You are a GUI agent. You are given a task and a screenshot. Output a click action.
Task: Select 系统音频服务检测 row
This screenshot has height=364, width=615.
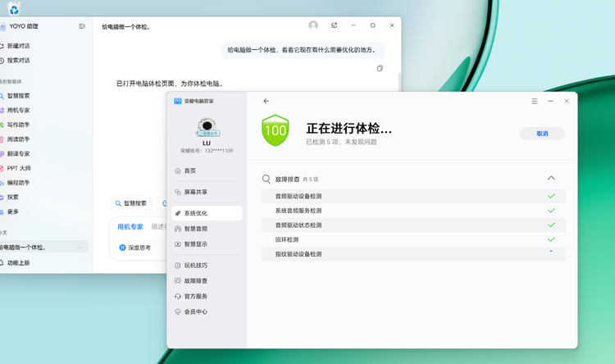click(x=413, y=211)
